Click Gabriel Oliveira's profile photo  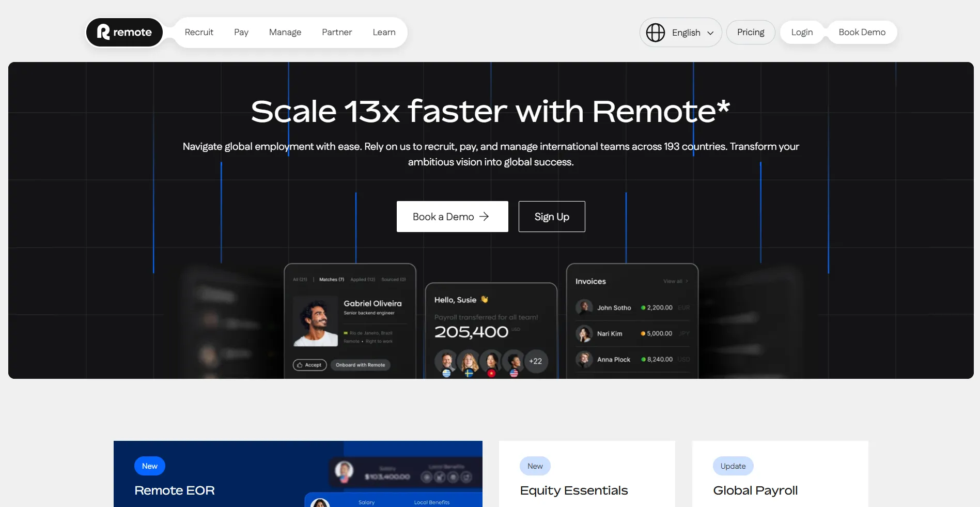[316, 320]
